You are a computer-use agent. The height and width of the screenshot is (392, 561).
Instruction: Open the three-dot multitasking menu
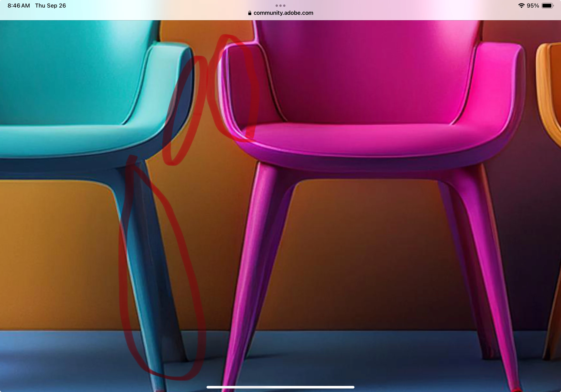(x=280, y=5)
